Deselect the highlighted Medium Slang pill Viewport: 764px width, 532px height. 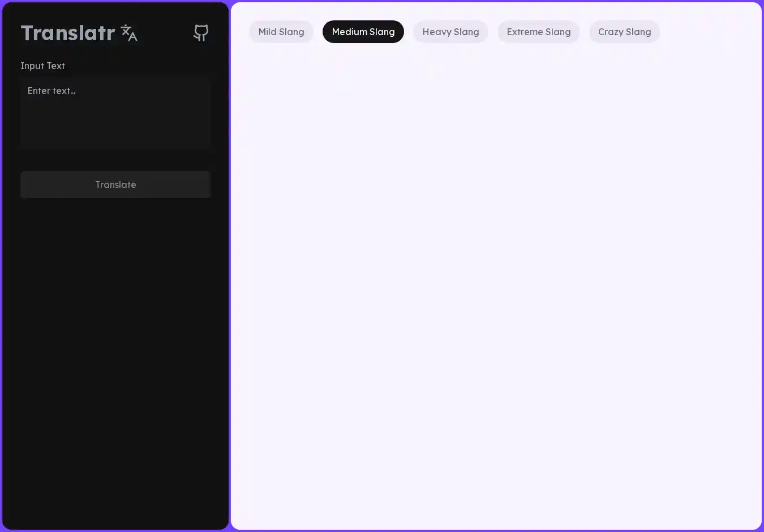click(363, 32)
